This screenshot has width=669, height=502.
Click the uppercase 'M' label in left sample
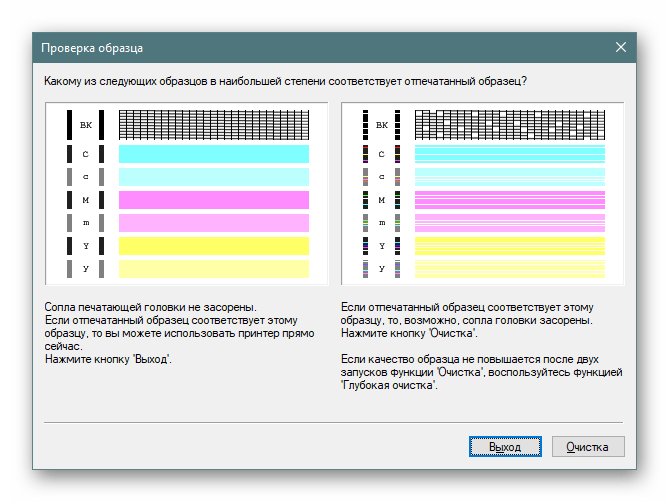coord(85,199)
